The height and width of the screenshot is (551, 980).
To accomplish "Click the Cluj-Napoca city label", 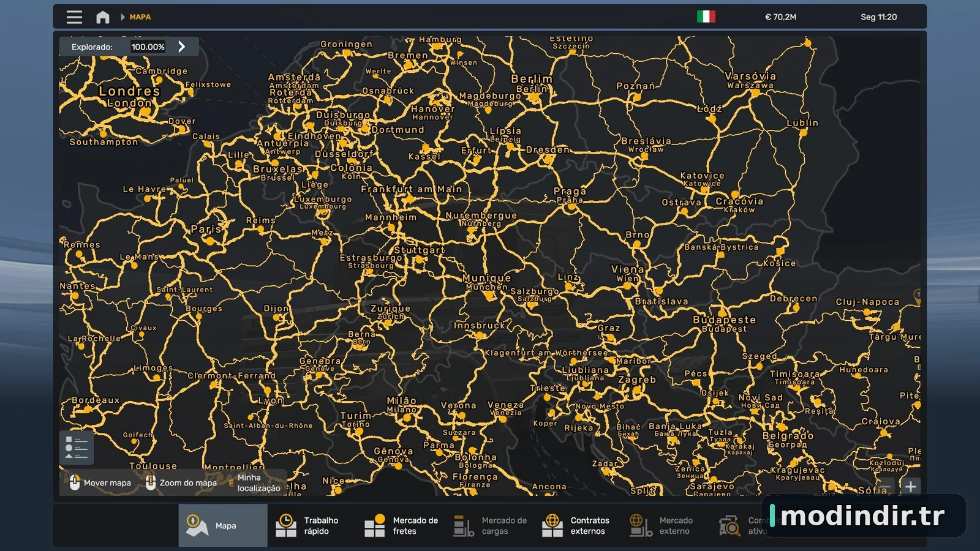I will pos(867,302).
